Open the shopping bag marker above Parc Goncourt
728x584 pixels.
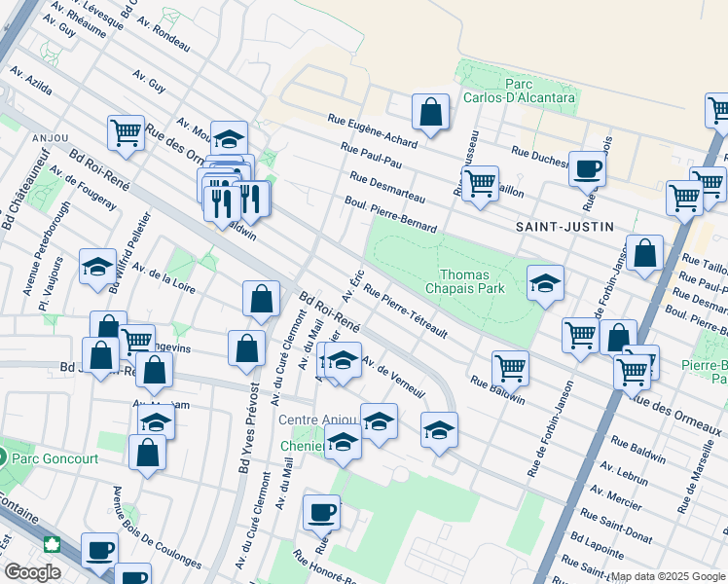(147, 454)
